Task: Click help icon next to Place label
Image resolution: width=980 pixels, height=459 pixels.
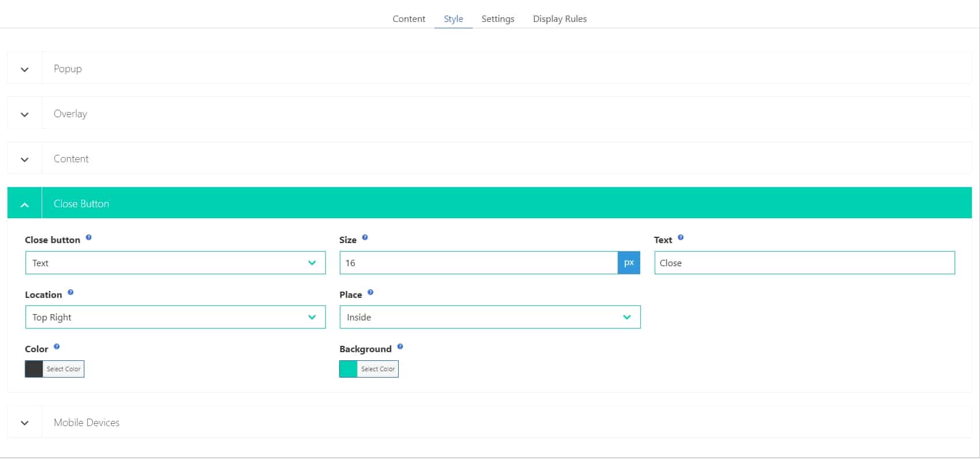Action: tap(370, 292)
